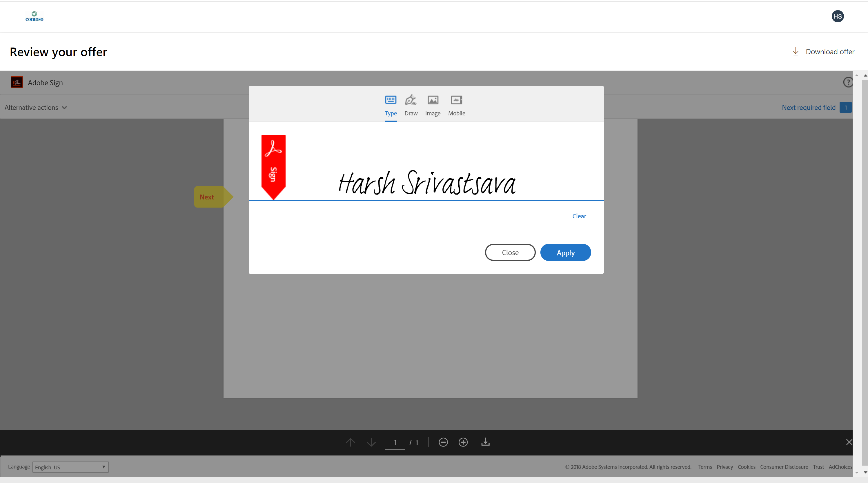
Task: Click the Next sign button
Action: [210, 196]
